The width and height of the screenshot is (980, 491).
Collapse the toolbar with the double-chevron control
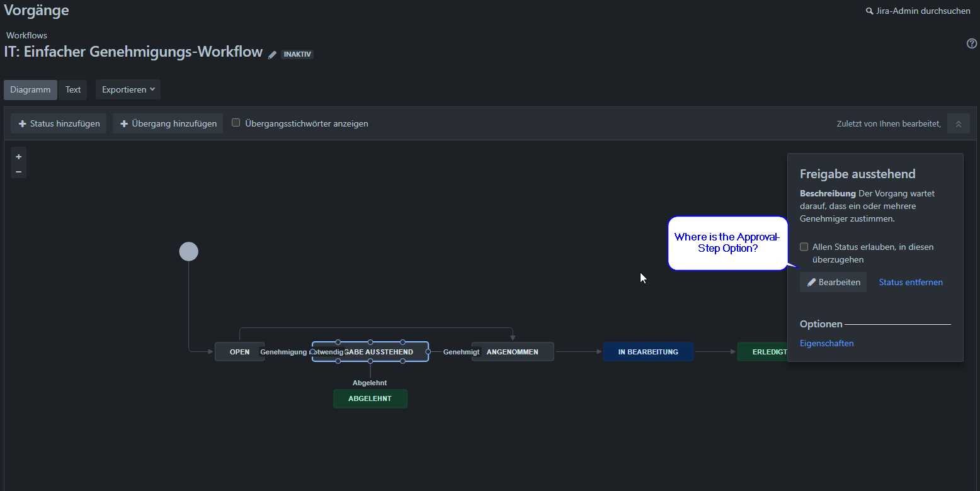tap(958, 123)
